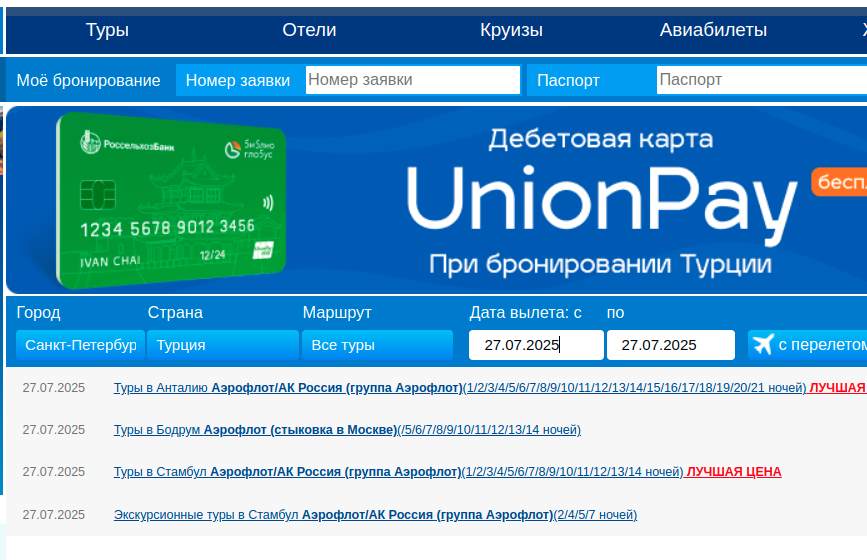Click the Моё бронирование label

pos(88,81)
